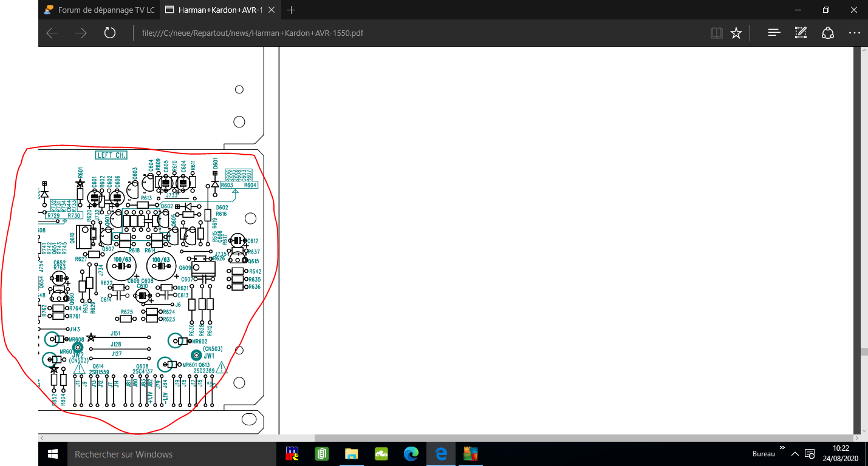Click the horizontal scrollbar right arrow

(856, 438)
